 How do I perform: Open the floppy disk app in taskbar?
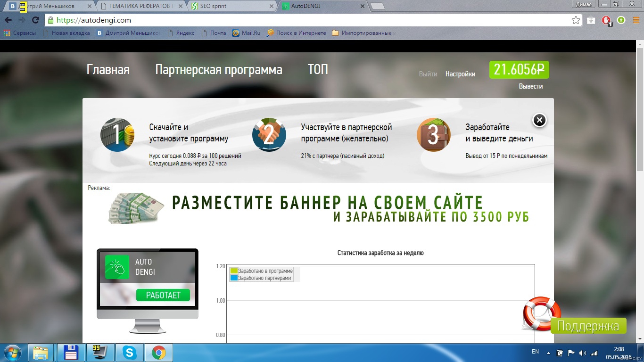pos(71,353)
